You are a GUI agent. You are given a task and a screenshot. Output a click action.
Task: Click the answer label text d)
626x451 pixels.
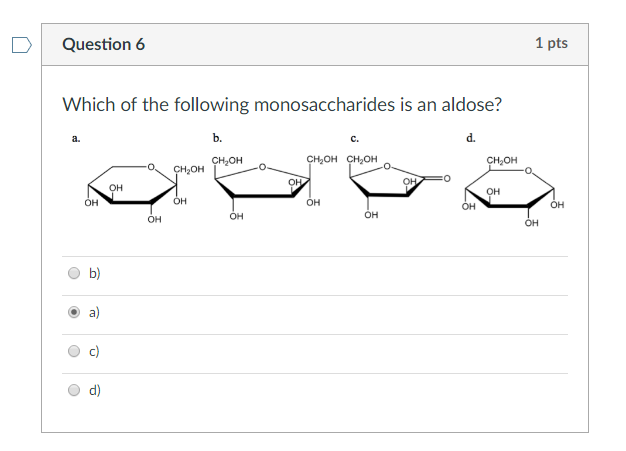(x=95, y=390)
